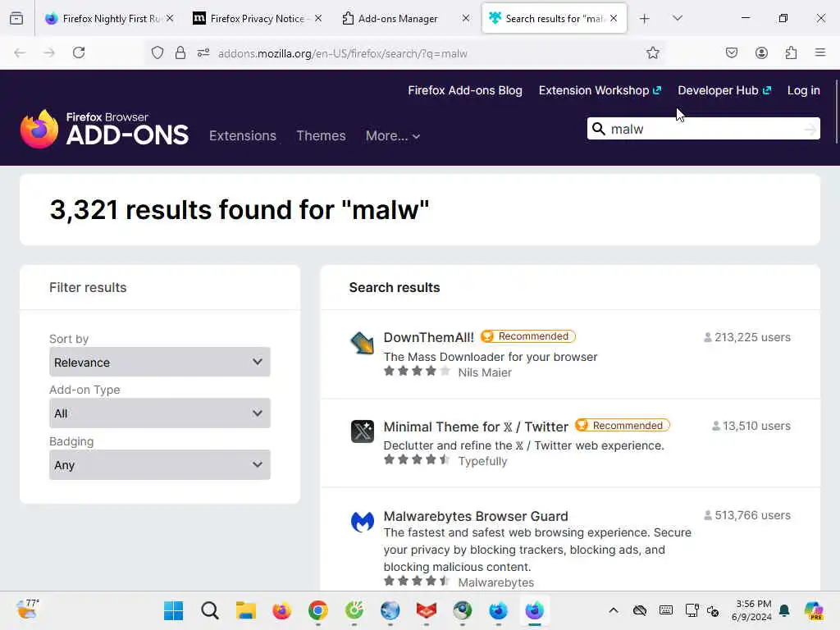Close the Add-ons Manager tab
The width and height of the screenshot is (840, 630).
click(x=466, y=18)
